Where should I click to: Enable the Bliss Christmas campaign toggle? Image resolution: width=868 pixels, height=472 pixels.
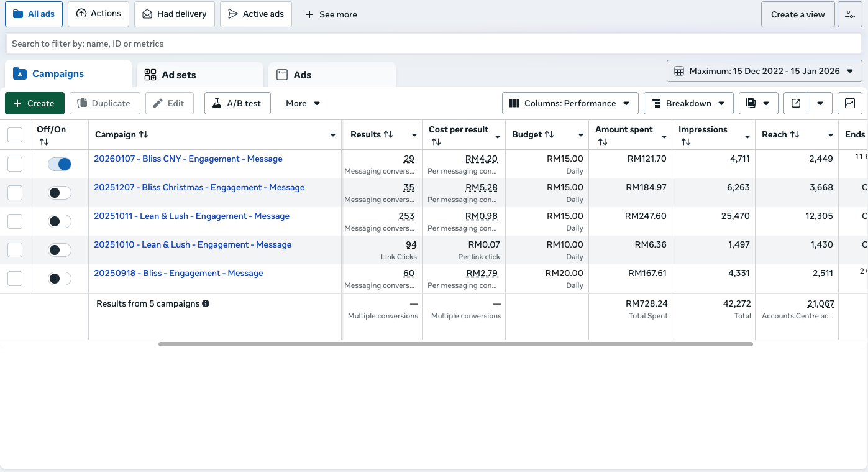[x=60, y=193]
